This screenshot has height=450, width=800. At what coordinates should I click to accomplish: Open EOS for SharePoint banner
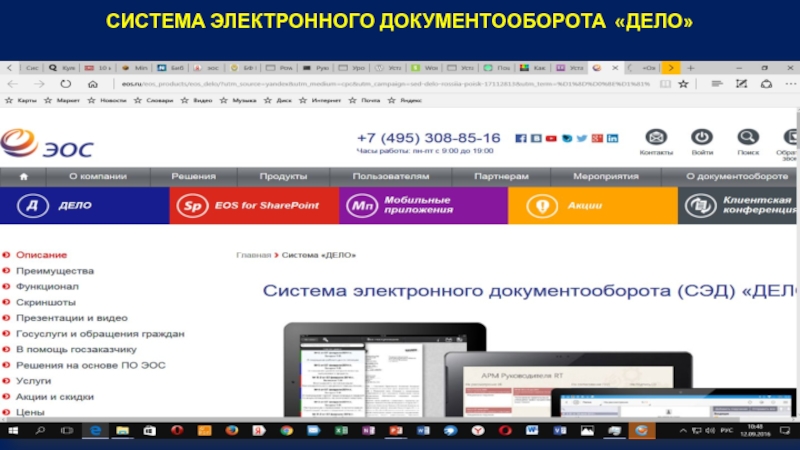click(254, 206)
